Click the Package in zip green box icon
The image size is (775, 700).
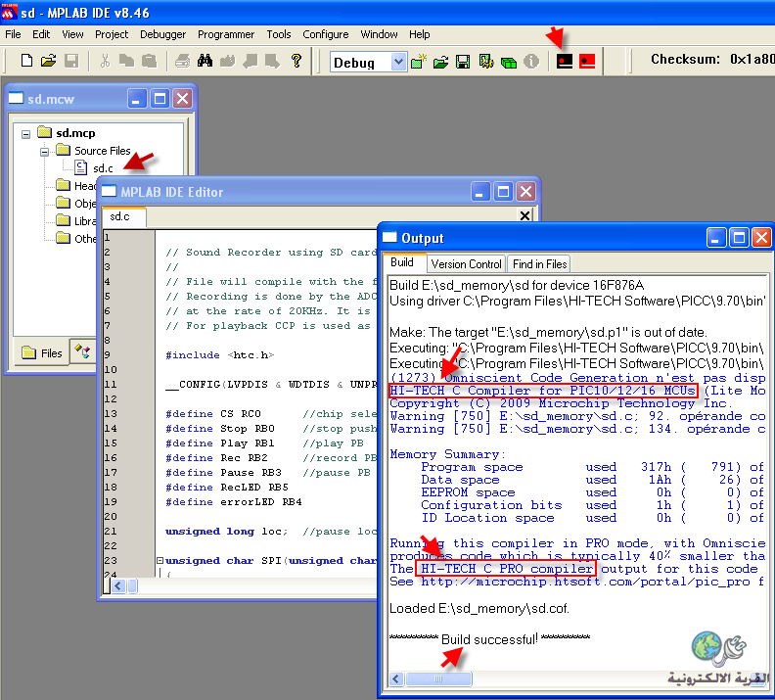(x=509, y=63)
